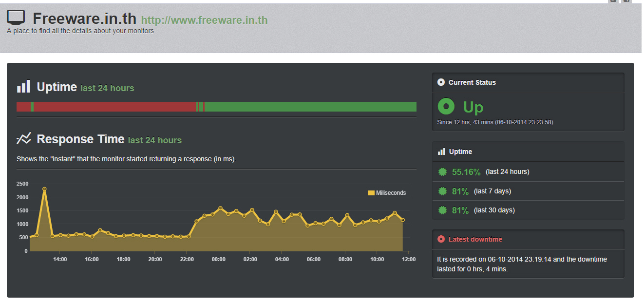Click the bar icon in the Uptime side panel header
Viewport: 644px width, 303px height.
pyautogui.click(x=441, y=151)
